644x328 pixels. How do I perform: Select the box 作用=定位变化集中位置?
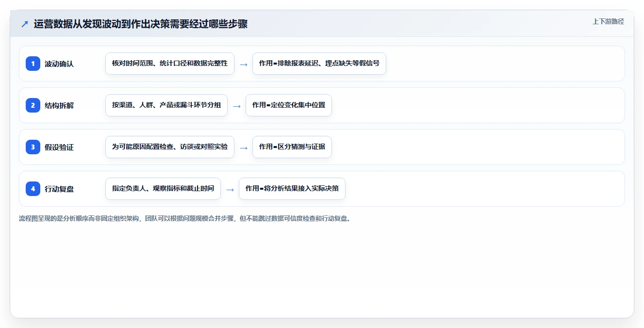289,105
